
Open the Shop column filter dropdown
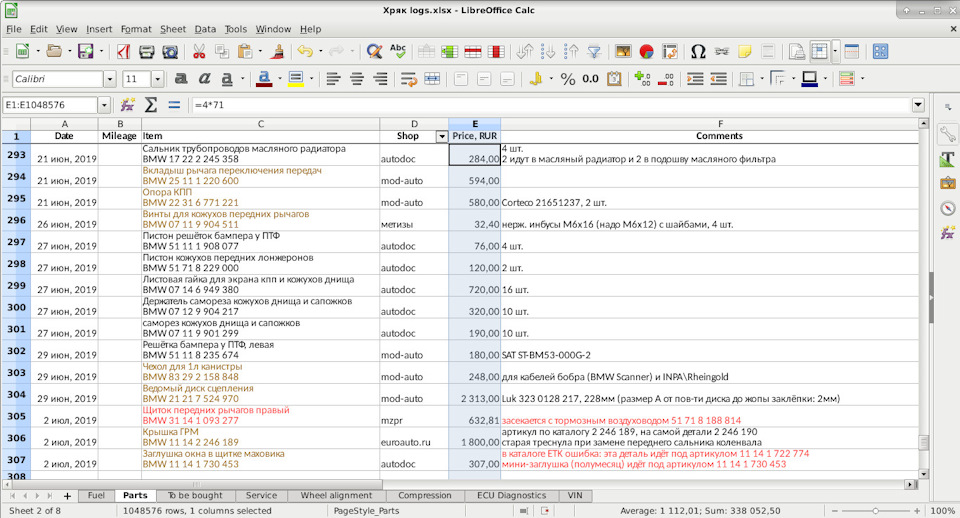[x=441, y=137]
